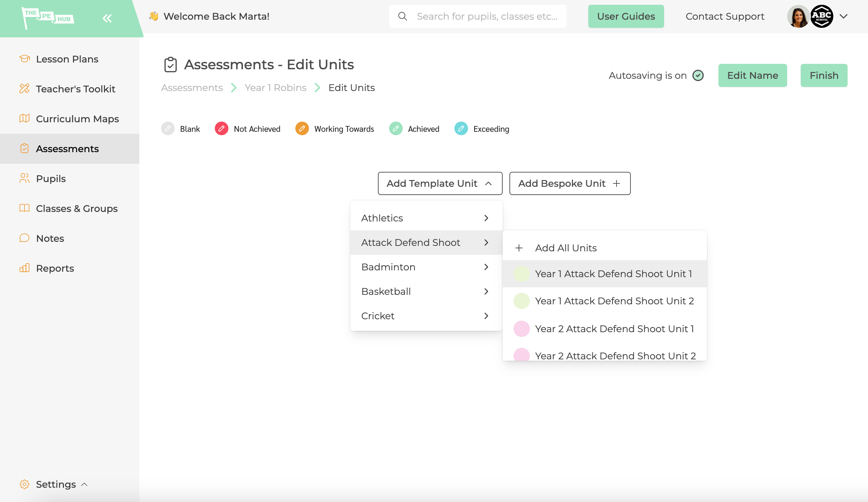Choose Year 2 Attack Defend Shoot Unit 1
This screenshot has width=868, height=502.
click(x=614, y=328)
